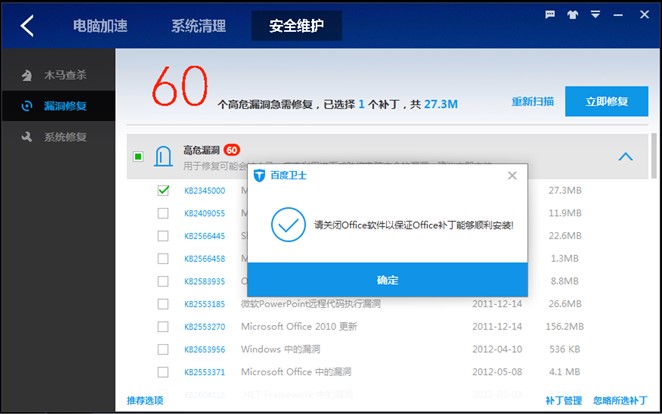Image resolution: width=662 pixels, height=414 pixels.
Task: Toggle the 高危漏洞 group checkbox
Action: (138, 157)
